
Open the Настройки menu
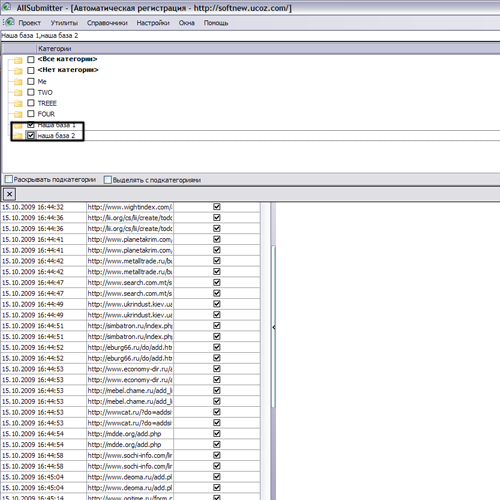[x=153, y=23]
